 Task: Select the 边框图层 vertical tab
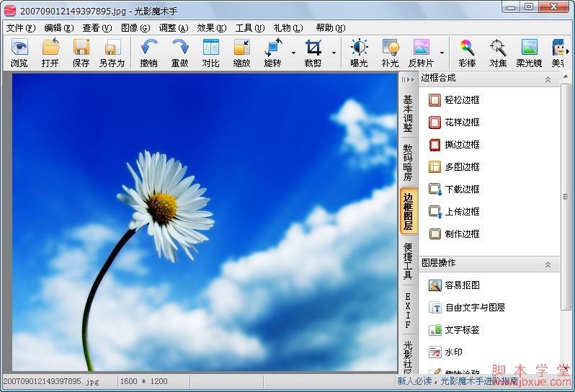tap(408, 212)
